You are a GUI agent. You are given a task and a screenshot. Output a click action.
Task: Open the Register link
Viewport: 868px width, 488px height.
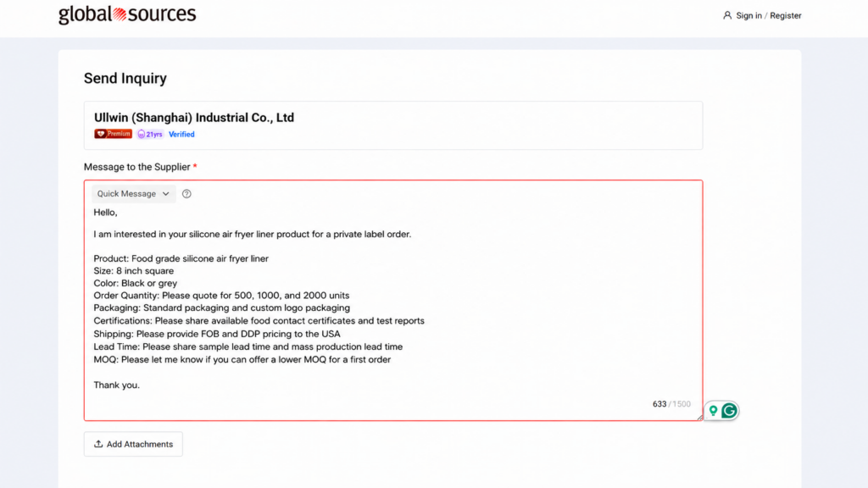click(786, 15)
